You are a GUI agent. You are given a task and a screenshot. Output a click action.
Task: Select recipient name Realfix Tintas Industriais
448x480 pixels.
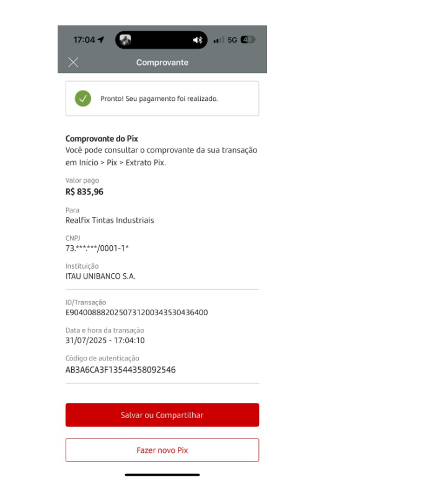110,220
